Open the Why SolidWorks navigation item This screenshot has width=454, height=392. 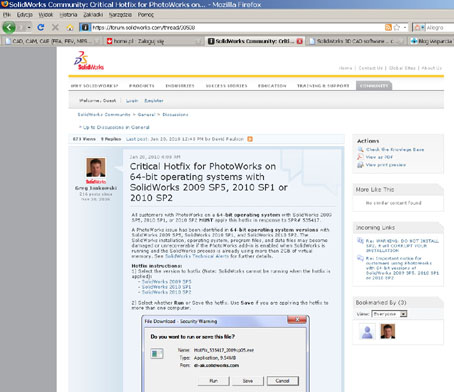coord(94,86)
